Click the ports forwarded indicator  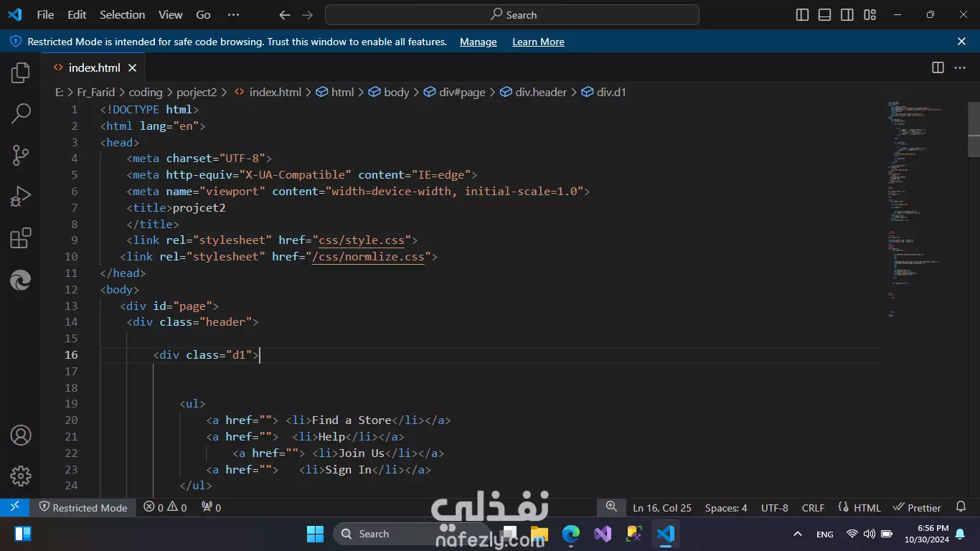[211, 507]
